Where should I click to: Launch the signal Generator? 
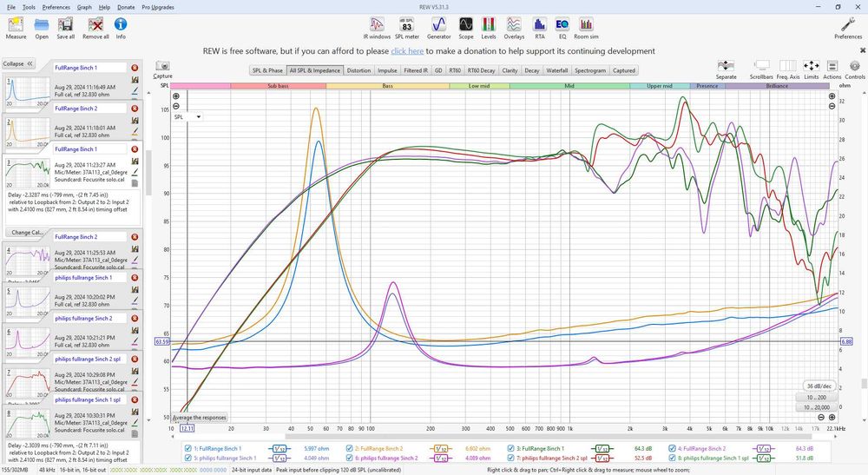click(438, 28)
